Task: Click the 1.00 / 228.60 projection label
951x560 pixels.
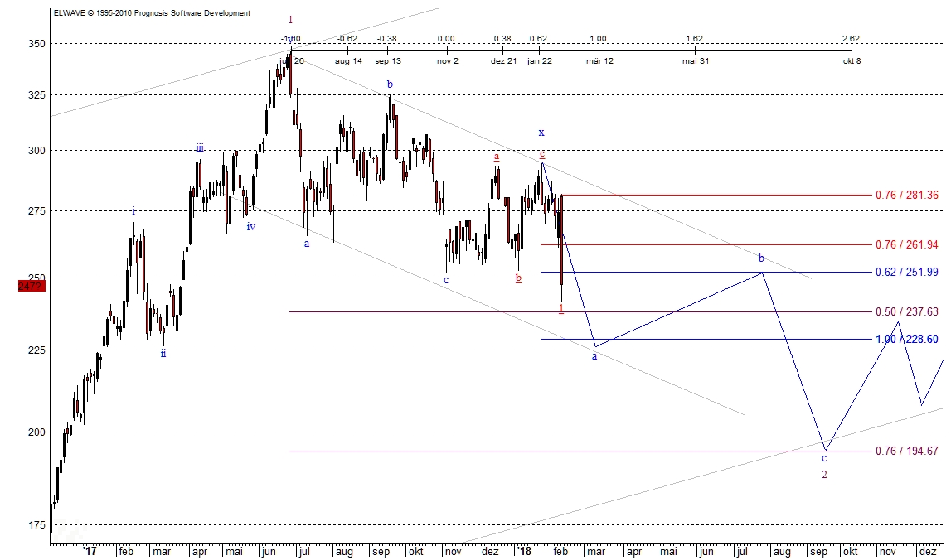Action: [905, 340]
